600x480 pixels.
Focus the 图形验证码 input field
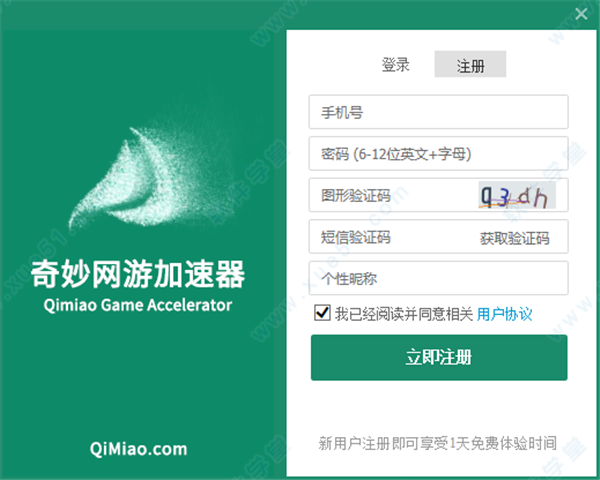[x=393, y=195]
